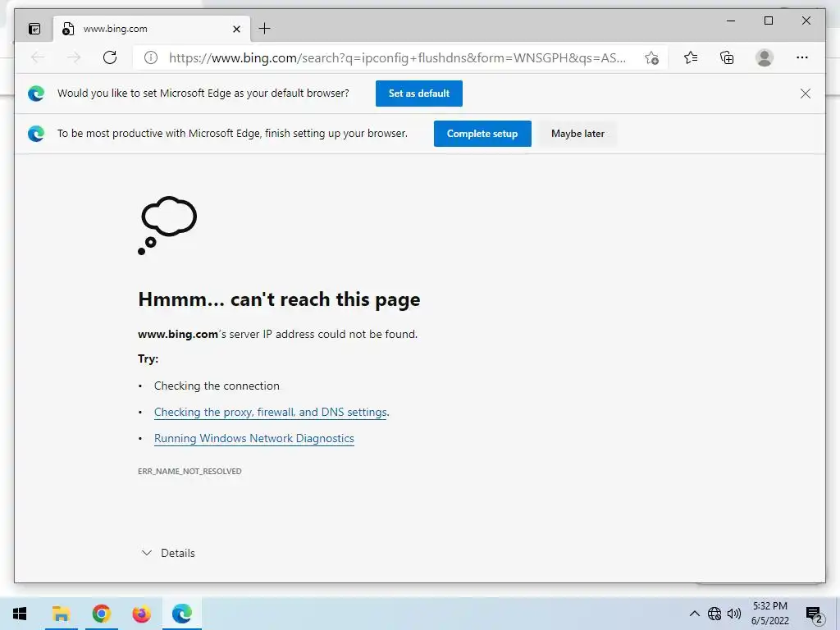Refresh the page
This screenshot has height=630, width=840.
110,57
